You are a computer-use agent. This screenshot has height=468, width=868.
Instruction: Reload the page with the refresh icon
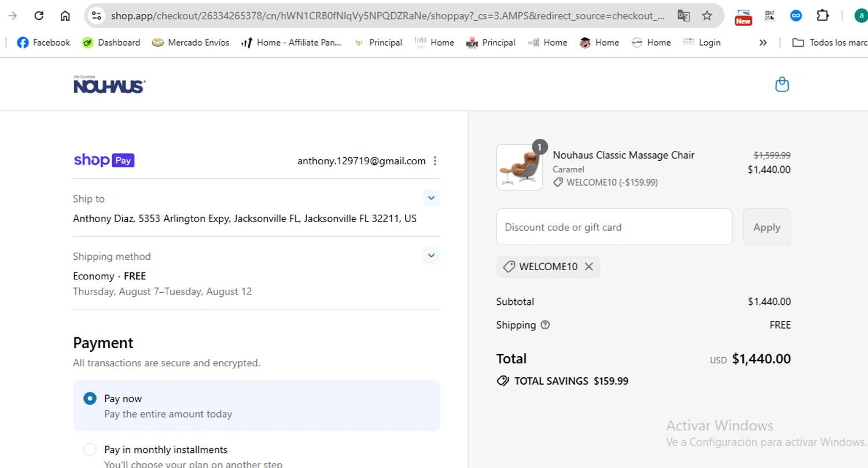(x=39, y=16)
